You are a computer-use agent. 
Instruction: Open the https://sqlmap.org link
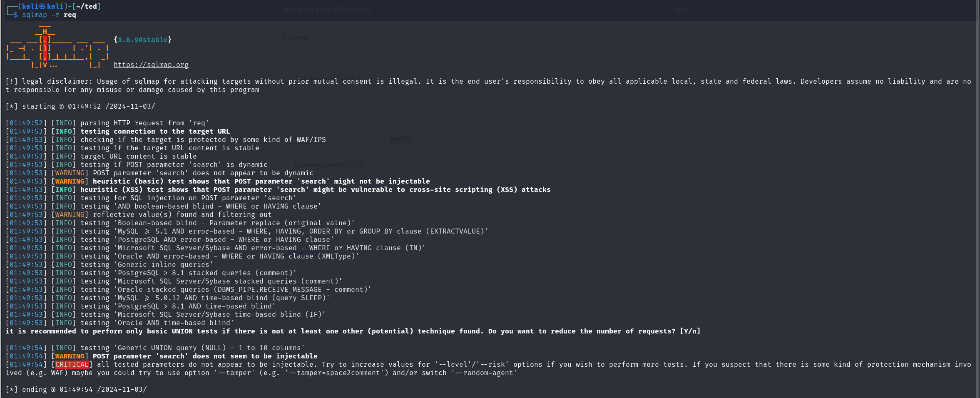point(151,65)
